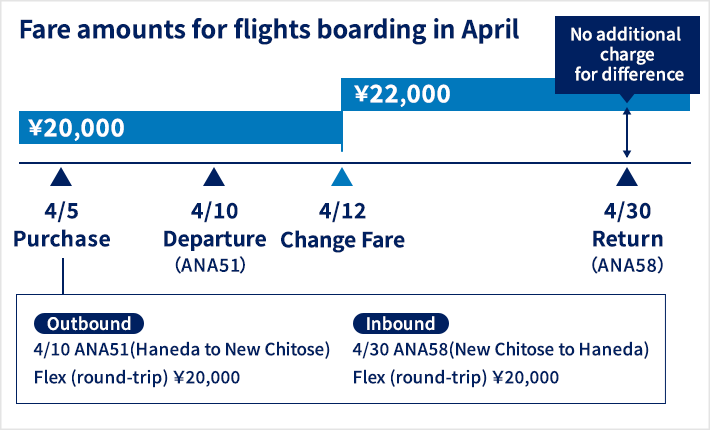Select the Inbound pill label
Image resolution: width=710 pixels, height=430 pixels.
pyautogui.click(x=401, y=324)
